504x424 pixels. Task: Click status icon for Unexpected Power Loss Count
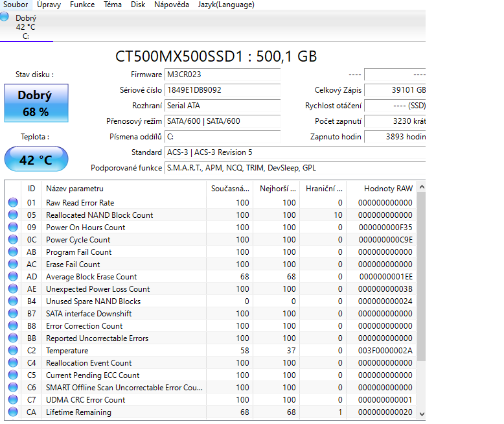(x=13, y=289)
